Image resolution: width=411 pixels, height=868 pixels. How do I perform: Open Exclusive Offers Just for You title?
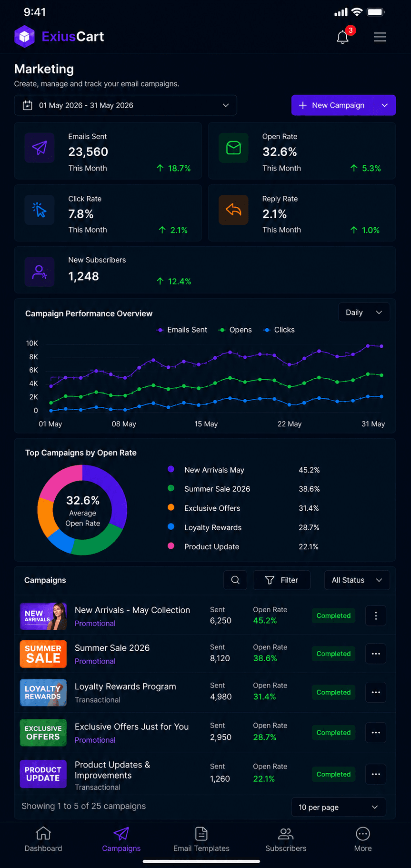coord(132,727)
